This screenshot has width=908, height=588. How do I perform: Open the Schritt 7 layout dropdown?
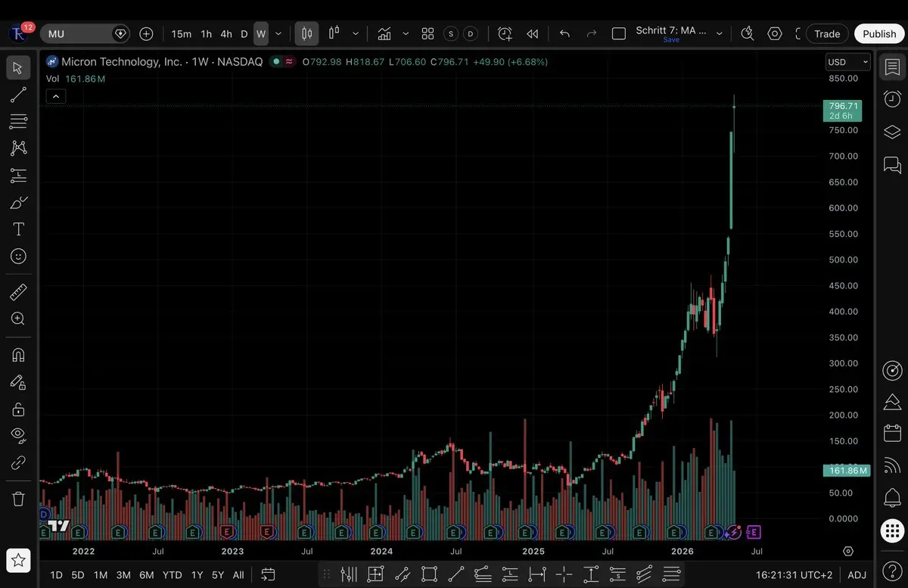pos(720,34)
